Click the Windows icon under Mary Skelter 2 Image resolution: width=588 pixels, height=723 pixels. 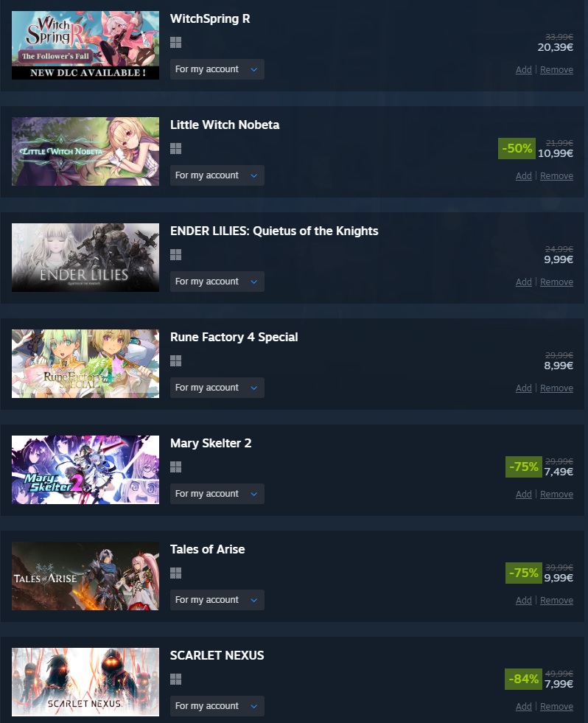pos(175,467)
